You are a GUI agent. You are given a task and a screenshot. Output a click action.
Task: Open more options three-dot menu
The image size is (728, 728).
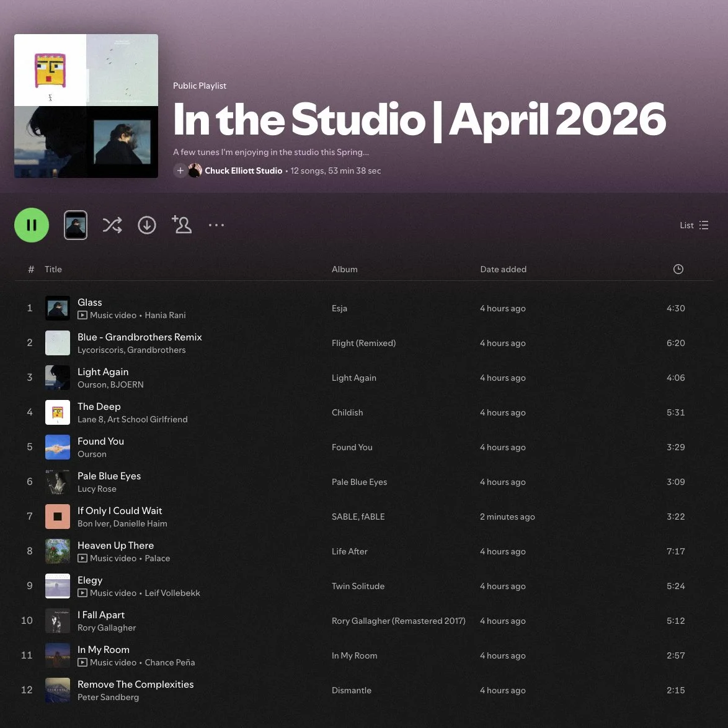216,225
